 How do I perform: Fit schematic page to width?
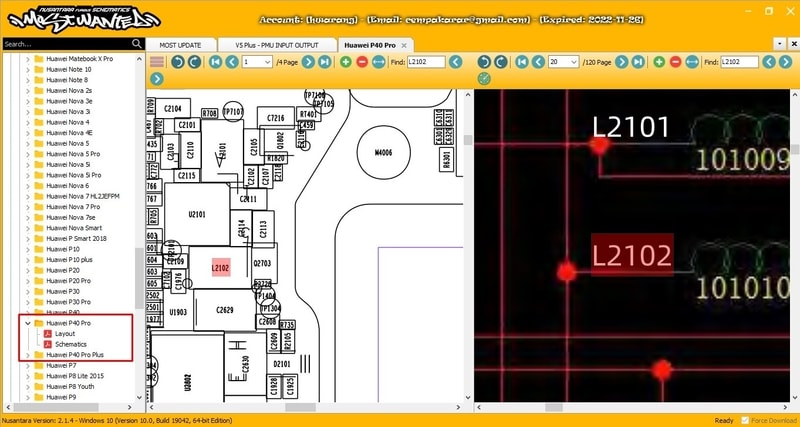(x=692, y=62)
